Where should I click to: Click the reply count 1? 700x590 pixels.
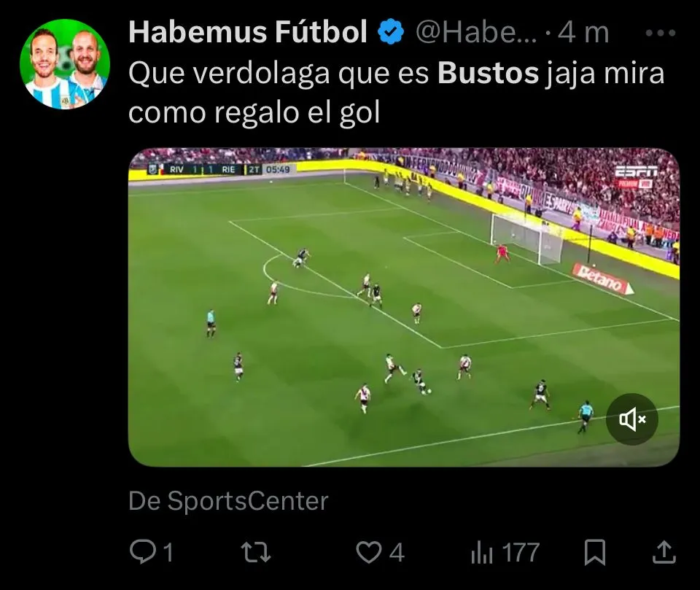(x=168, y=553)
